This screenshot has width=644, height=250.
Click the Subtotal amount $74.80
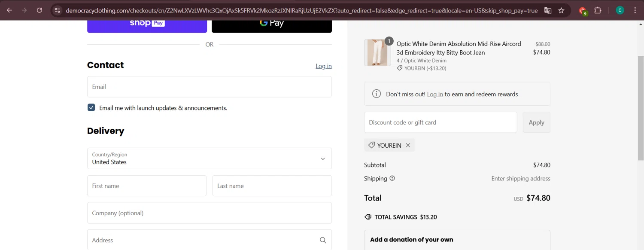542,165
